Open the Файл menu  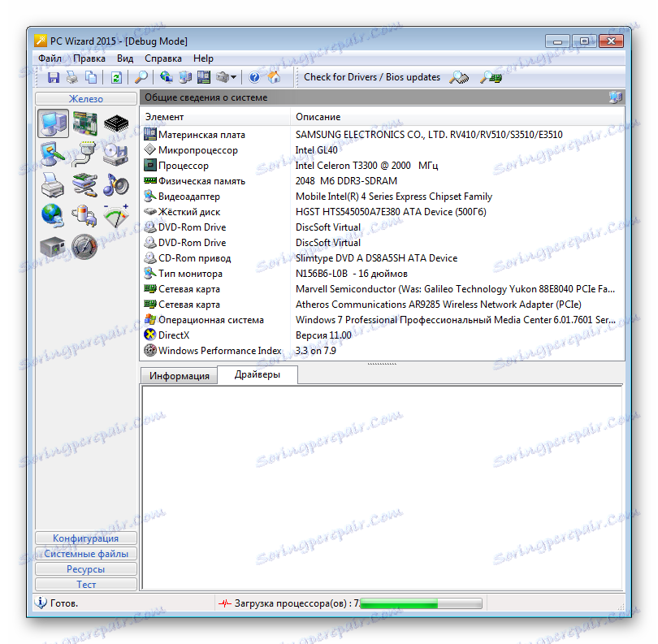pos(50,58)
